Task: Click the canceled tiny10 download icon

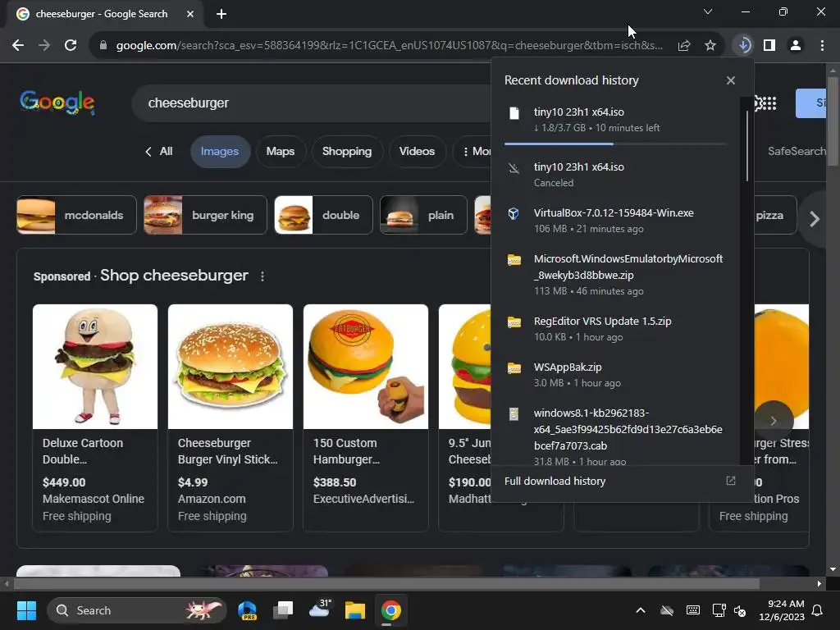Action: pos(514,169)
